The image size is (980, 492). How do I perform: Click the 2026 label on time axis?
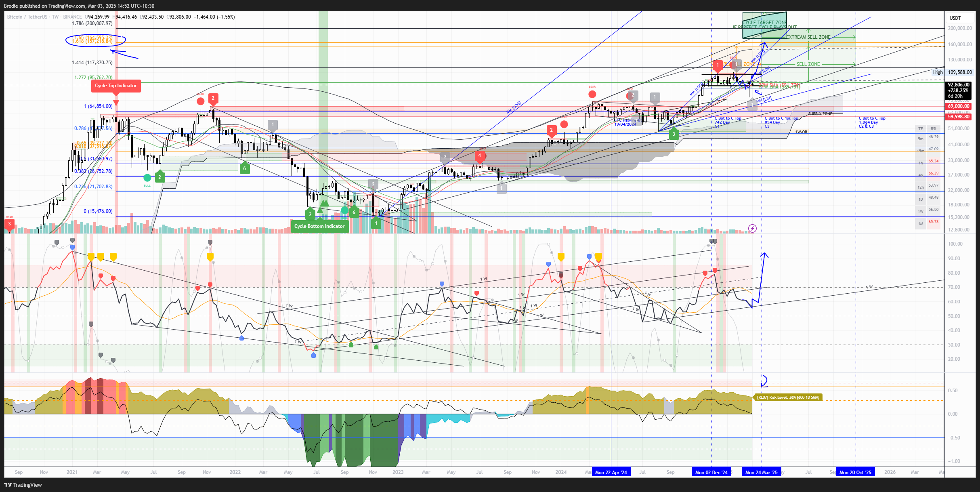tap(890, 472)
